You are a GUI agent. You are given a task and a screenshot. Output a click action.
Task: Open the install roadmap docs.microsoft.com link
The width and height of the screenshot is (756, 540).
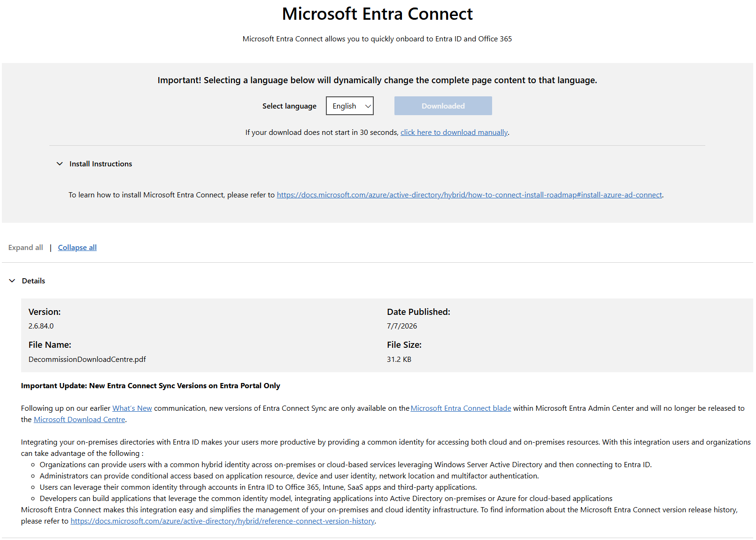coord(469,195)
